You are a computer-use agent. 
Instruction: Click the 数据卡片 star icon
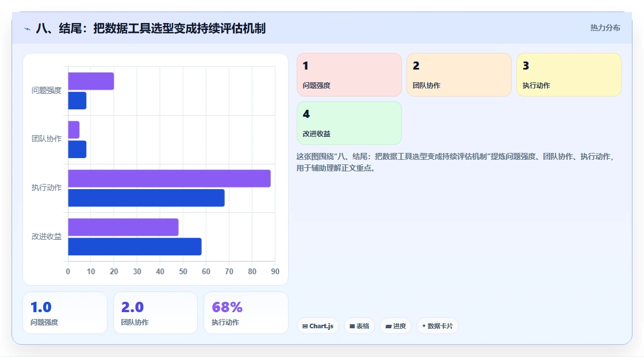424,326
